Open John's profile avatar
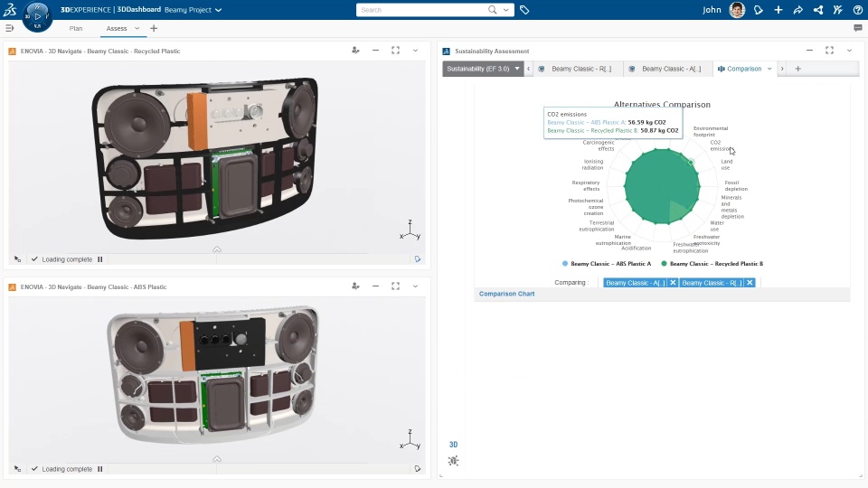 [737, 10]
